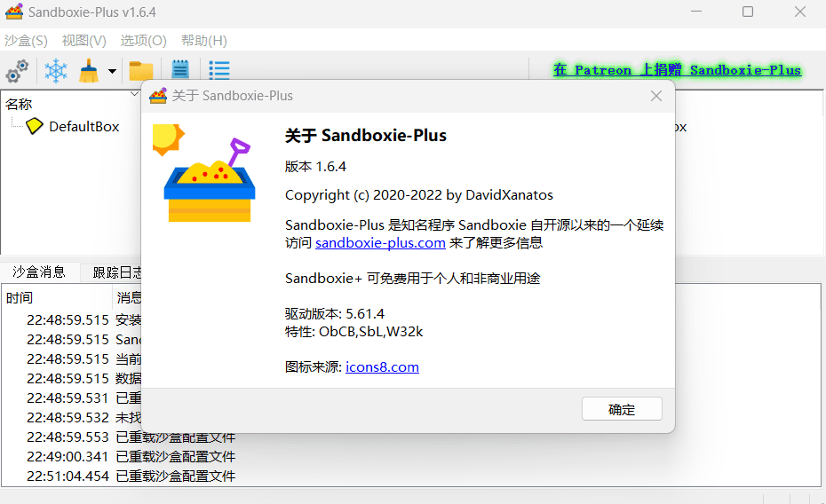Open the 帮助(H) menu
This screenshot has height=504, width=826.
pos(204,41)
